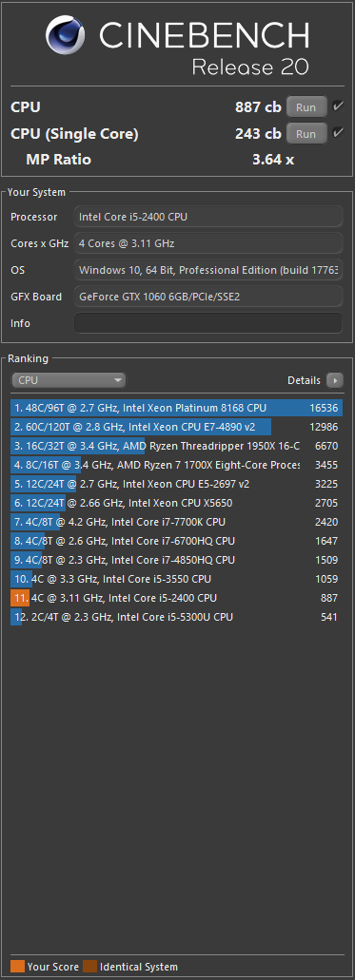Toggle the CPU test checkbox
355x980 pixels.
coord(338,106)
